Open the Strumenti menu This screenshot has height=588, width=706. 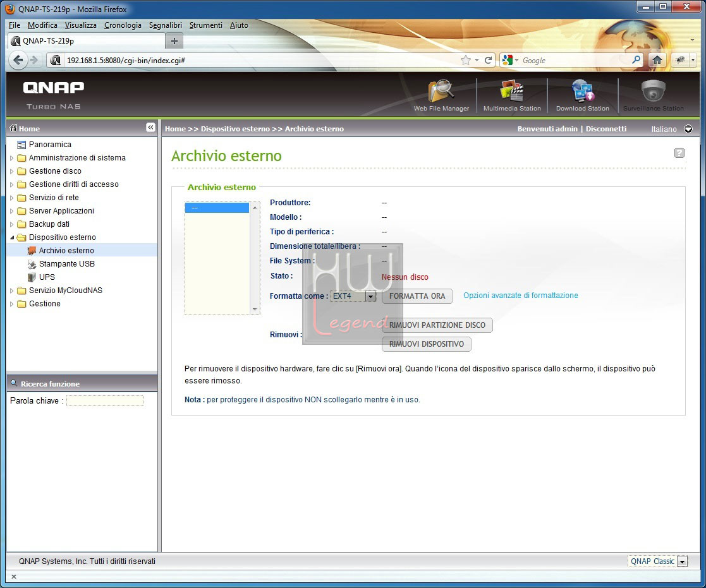[x=206, y=25]
